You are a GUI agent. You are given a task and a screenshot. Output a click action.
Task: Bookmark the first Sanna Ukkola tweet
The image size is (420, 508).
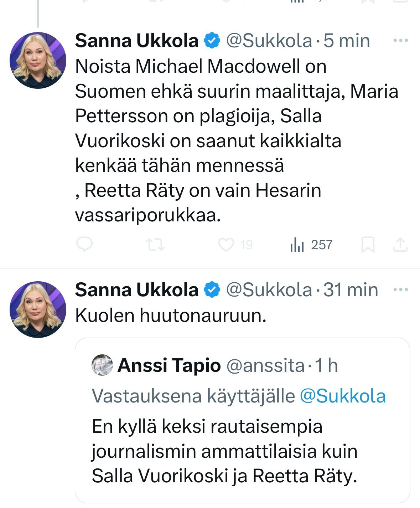point(368,245)
